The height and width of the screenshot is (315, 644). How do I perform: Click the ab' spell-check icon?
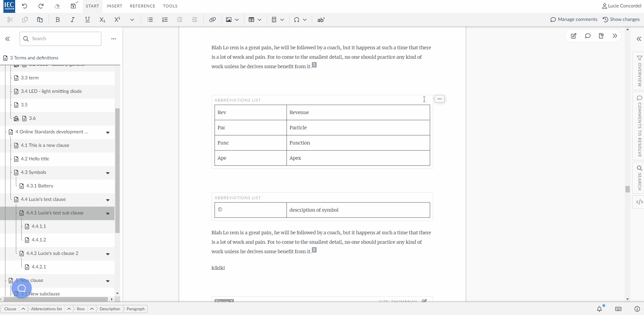coord(321,20)
